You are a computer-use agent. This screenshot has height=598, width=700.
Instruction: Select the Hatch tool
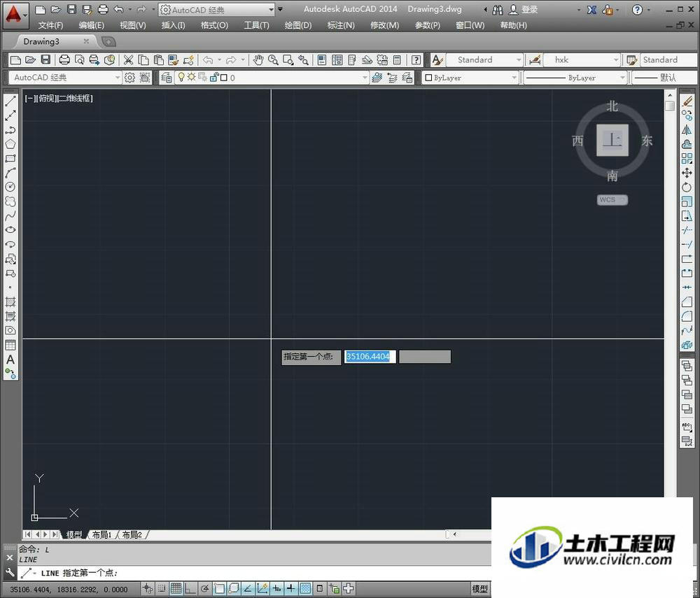pyautogui.click(x=10, y=302)
